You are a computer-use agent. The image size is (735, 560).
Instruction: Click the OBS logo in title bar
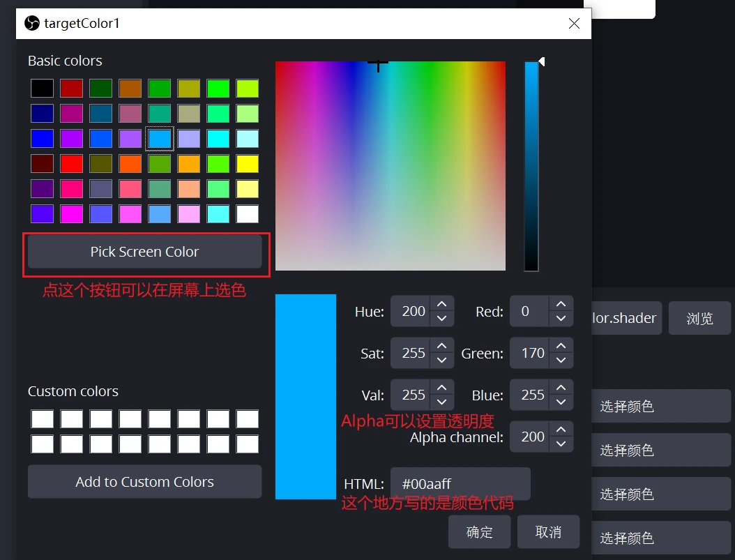click(32, 23)
